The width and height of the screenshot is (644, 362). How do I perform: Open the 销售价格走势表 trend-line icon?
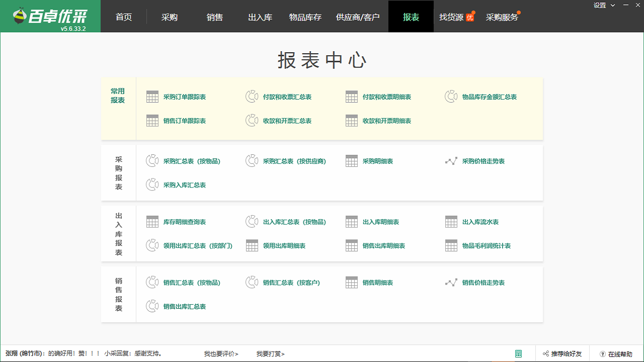coord(451,283)
